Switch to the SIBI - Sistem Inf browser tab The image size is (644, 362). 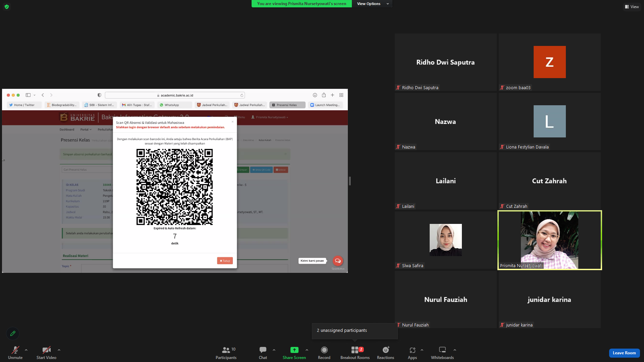pyautogui.click(x=99, y=105)
